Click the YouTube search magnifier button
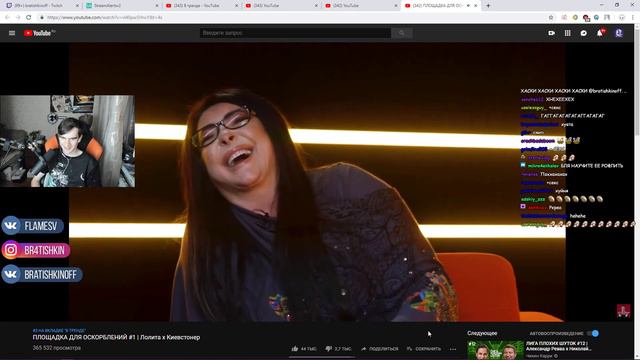This screenshot has width=640, height=360. 402,33
